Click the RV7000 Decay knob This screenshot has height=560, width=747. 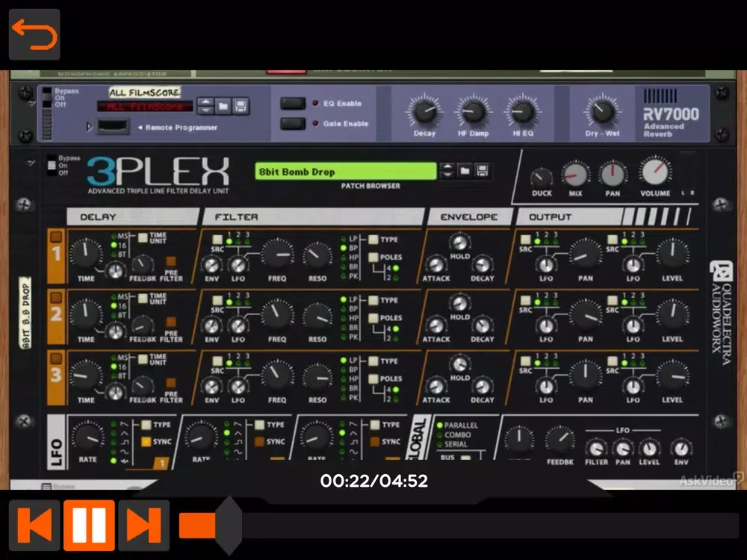pos(424,112)
